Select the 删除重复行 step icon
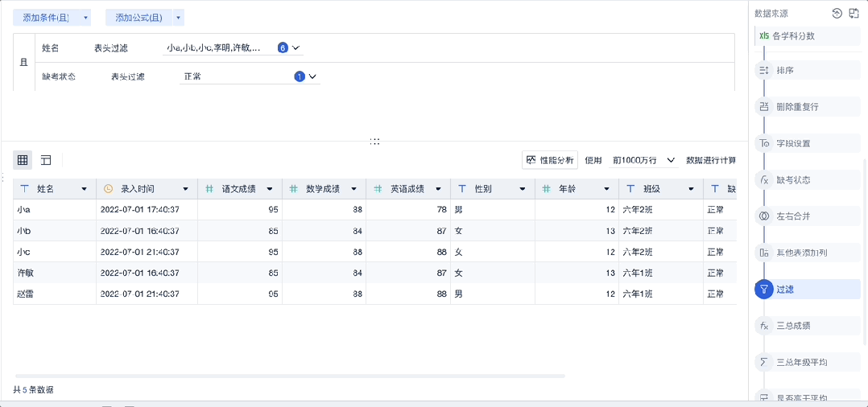Viewport: 868px width, 407px height. pyautogui.click(x=763, y=107)
